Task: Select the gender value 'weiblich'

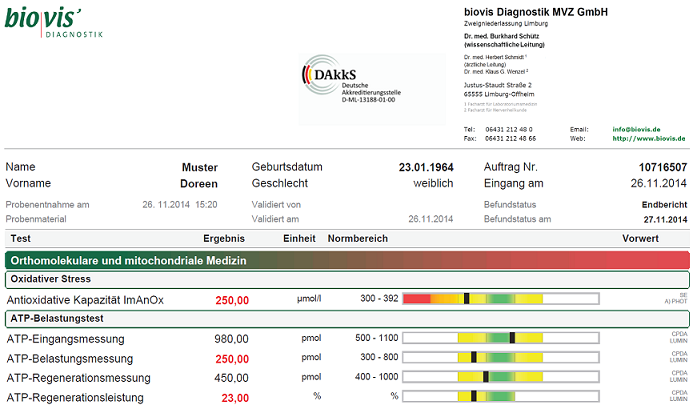Action: pos(433,183)
